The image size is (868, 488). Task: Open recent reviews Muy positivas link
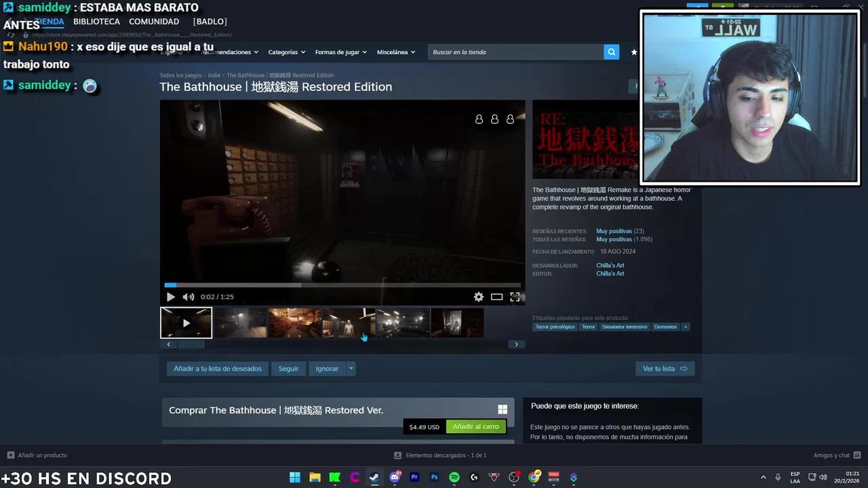[x=614, y=231]
